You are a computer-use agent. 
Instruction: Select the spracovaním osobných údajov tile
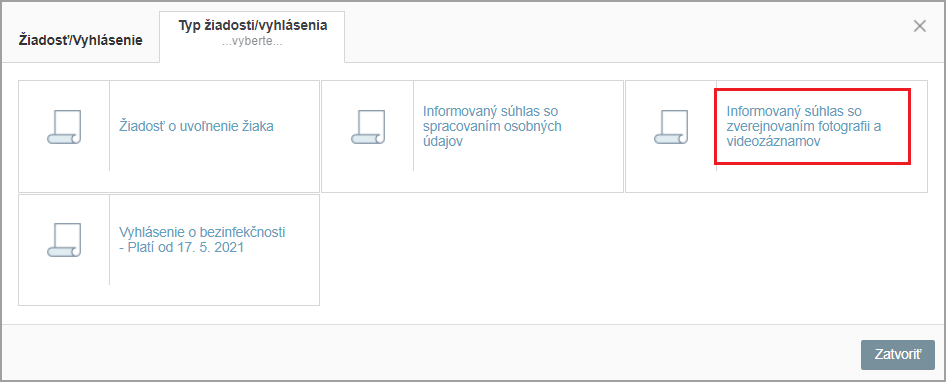[x=472, y=136]
